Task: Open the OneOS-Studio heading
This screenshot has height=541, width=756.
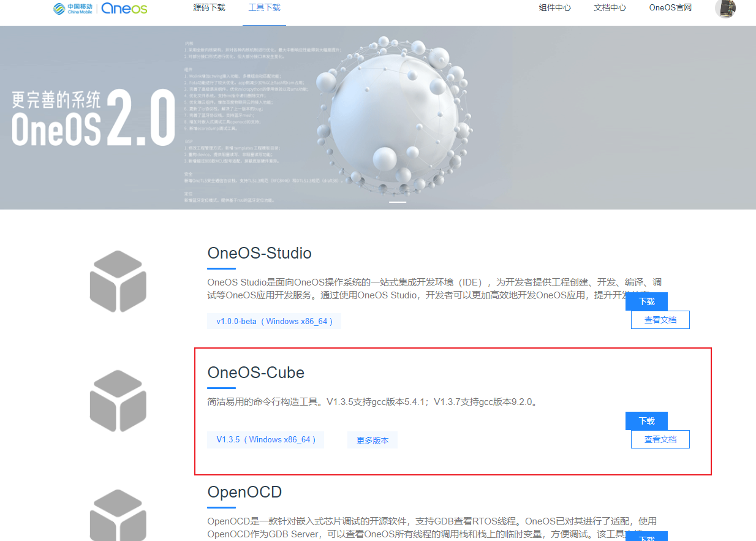Action: [260, 253]
